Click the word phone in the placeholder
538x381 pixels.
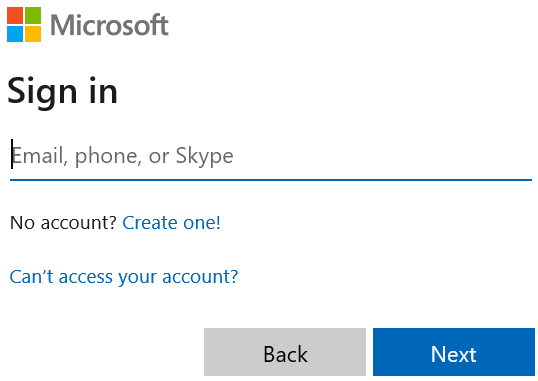(108, 157)
